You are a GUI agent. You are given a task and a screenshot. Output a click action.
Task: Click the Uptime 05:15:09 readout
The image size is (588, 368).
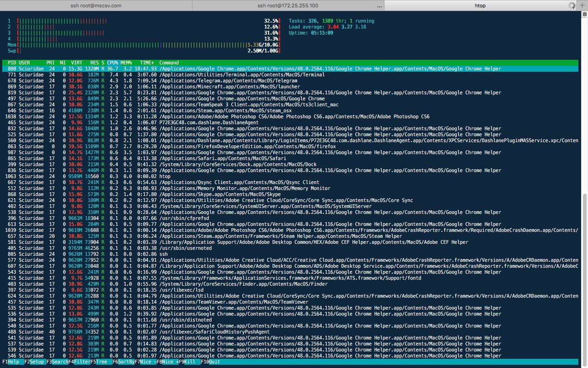(311, 33)
